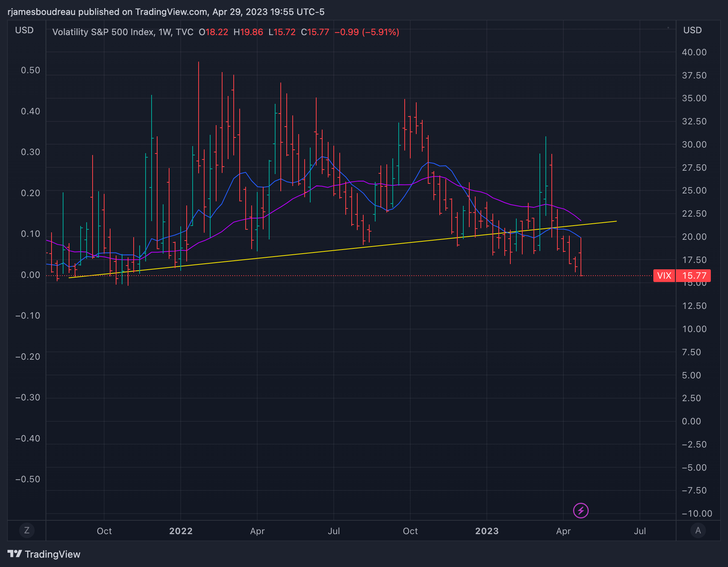Viewport: 728px width, 567px height.
Task: Click the TradingView logo
Action: click(44, 554)
